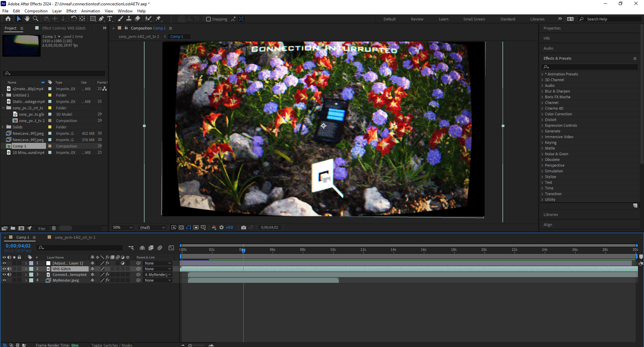The height and width of the screenshot is (347, 644).
Task: Select the Horizontal Type tool
Action: pos(110,19)
